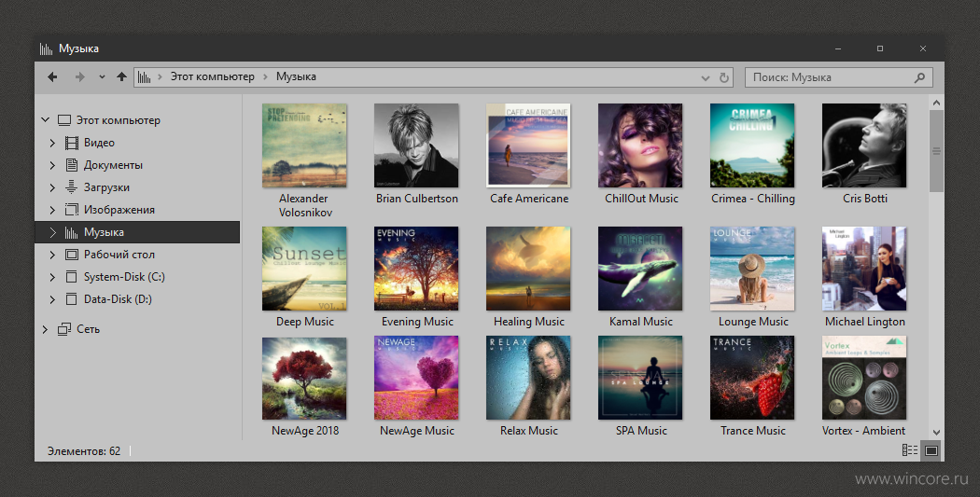Select 'Рабочий стол' label in navigation tree
The image size is (980, 497).
point(119,255)
